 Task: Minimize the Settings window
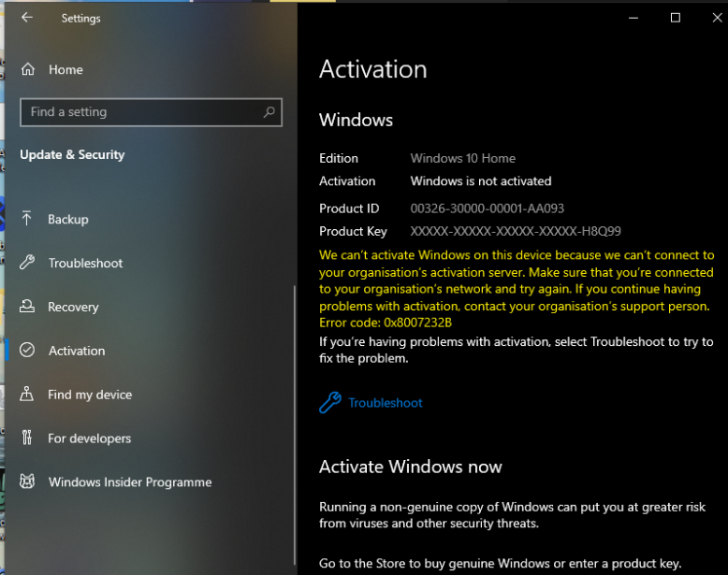point(633,18)
